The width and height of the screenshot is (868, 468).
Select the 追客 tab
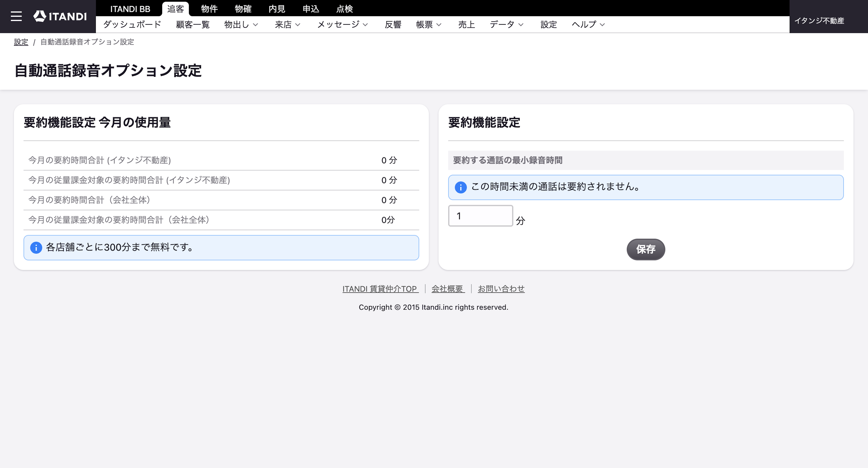(175, 9)
